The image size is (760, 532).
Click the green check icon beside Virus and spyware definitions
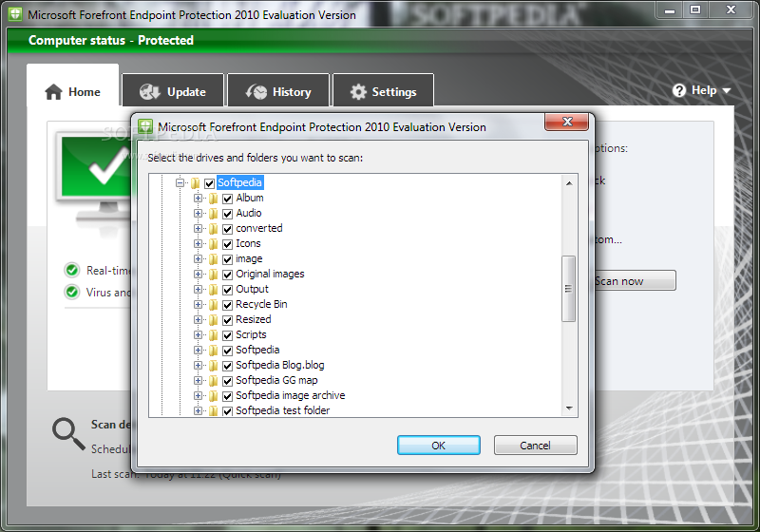72,292
